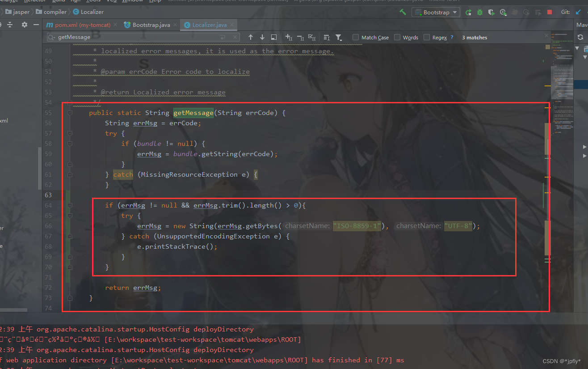This screenshot has width=588, height=369.
Task: Collapse the getMessage method at line 55
Action: tap(70, 113)
